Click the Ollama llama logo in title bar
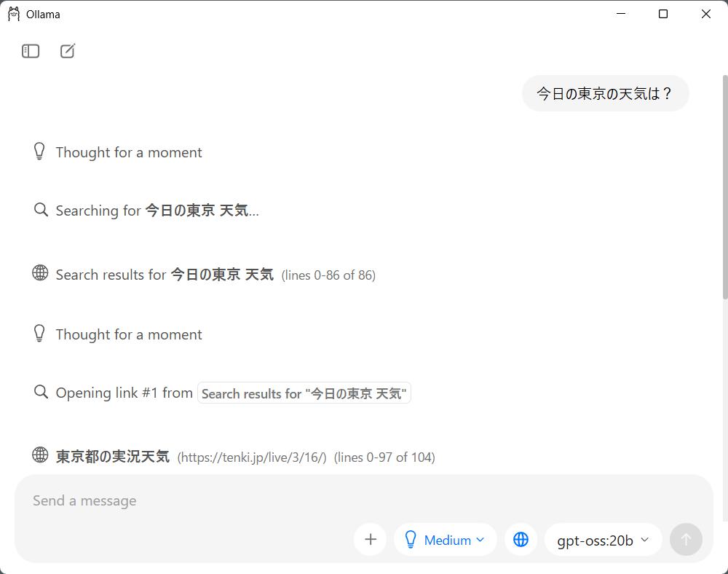This screenshot has height=574, width=728. click(14, 14)
